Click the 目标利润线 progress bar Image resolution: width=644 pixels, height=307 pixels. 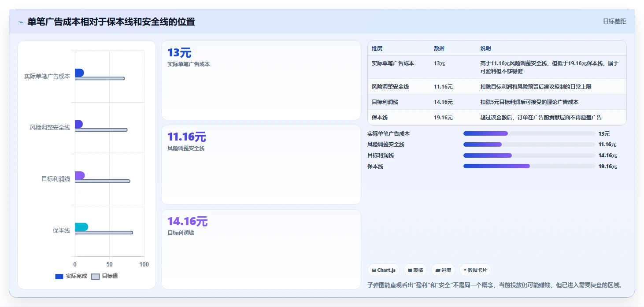(529, 155)
